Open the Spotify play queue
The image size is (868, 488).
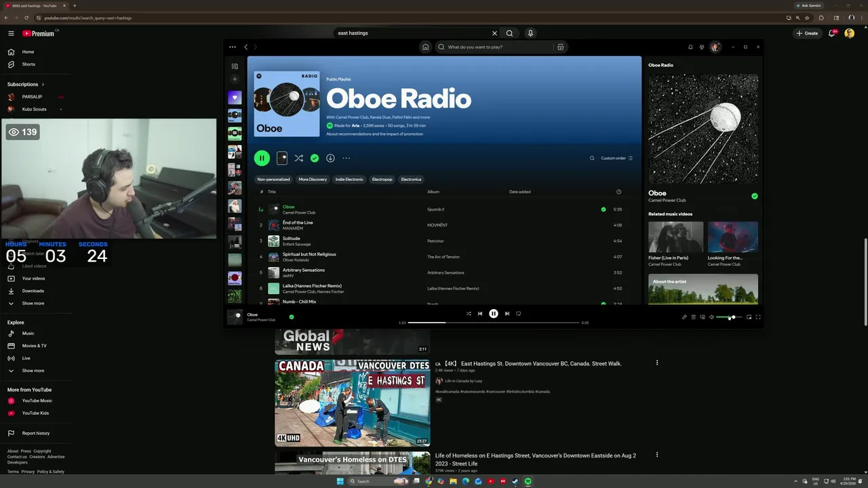click(693, 317)
